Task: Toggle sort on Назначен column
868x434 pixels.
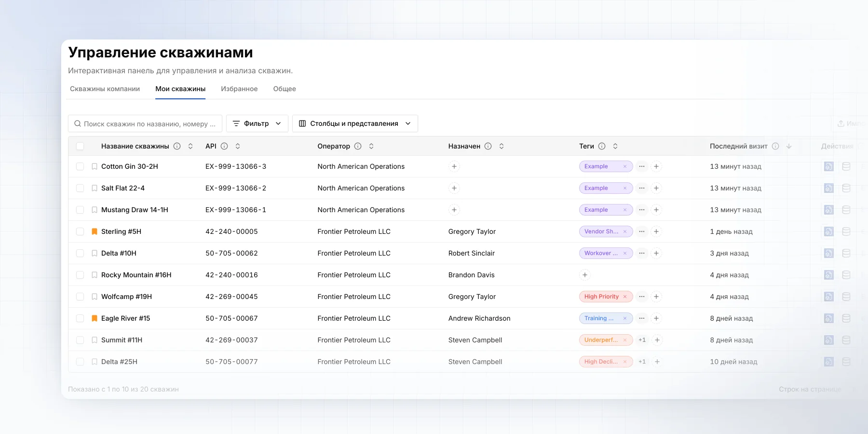Action: coord(502,146)
